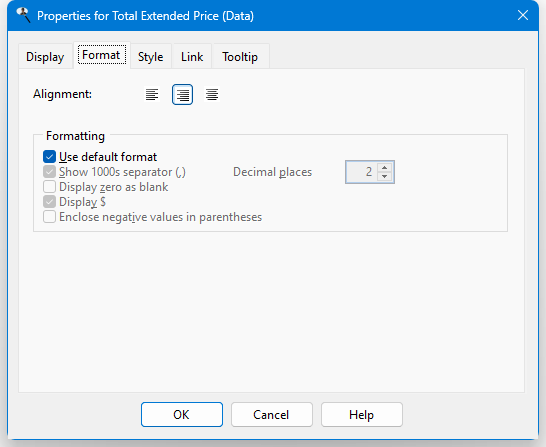Switch to the Display tab
Image resolution: width=546 pixels, height=447 pixels.
click(x=45, y=56)
